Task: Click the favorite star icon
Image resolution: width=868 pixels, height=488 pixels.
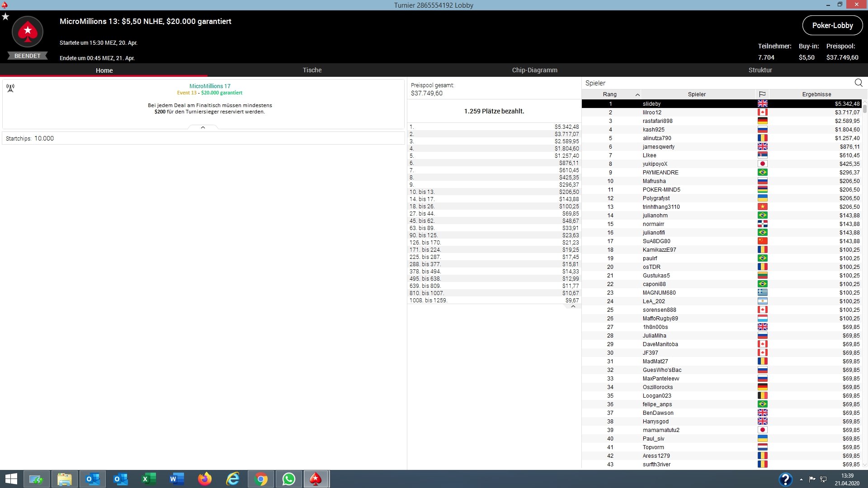Action: (x=5, y=17)
